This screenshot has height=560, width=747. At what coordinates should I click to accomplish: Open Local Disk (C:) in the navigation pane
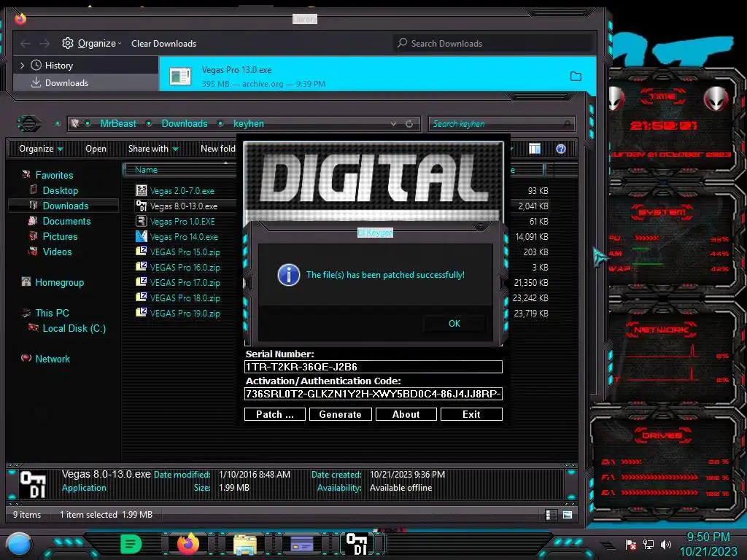point(74,328)
